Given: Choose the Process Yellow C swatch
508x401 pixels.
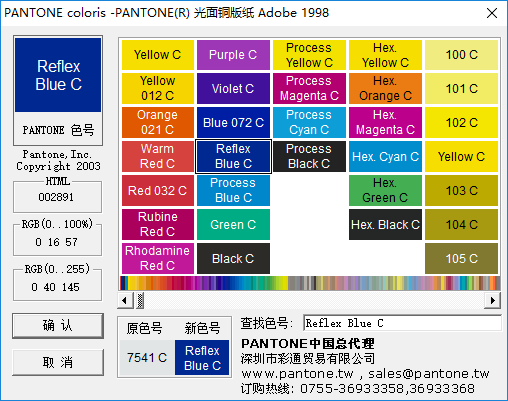Looking at the screenshot, I should pos(309,55).
